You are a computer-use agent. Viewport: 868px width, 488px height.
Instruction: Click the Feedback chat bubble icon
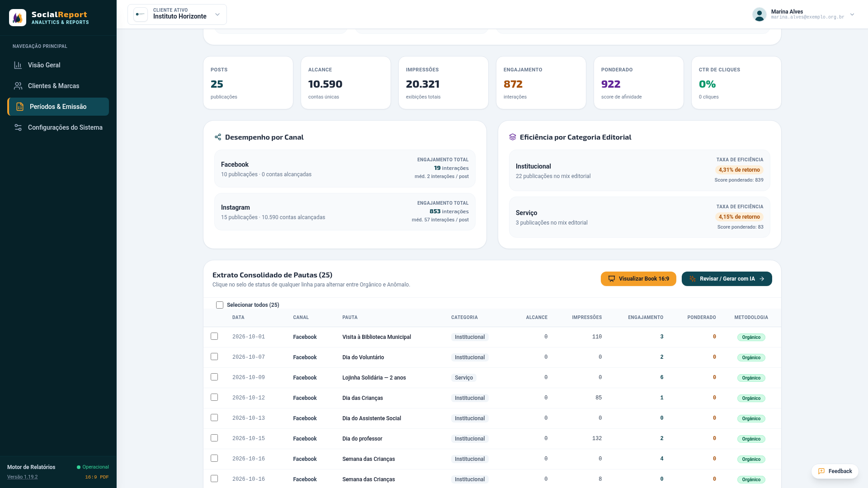pos(821,471)
